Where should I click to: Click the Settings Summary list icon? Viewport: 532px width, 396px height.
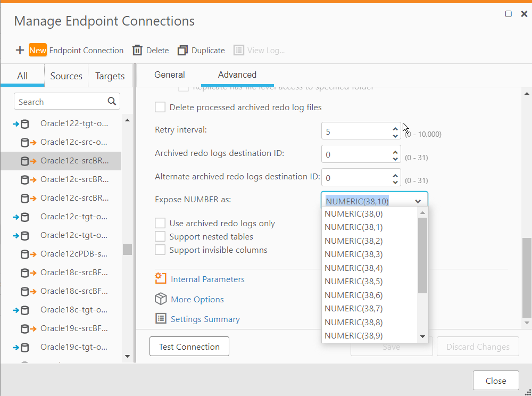[x=161, y=319]
